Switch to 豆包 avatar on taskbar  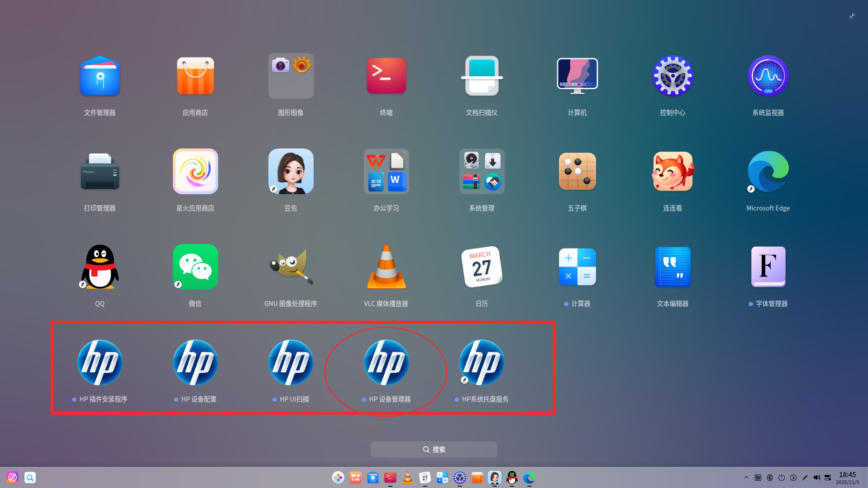coord(495,478)
